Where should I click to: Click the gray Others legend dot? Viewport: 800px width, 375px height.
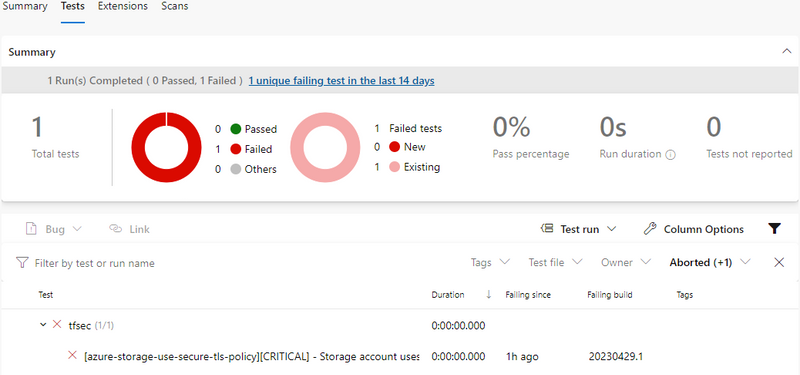click(x=236, y=169)
